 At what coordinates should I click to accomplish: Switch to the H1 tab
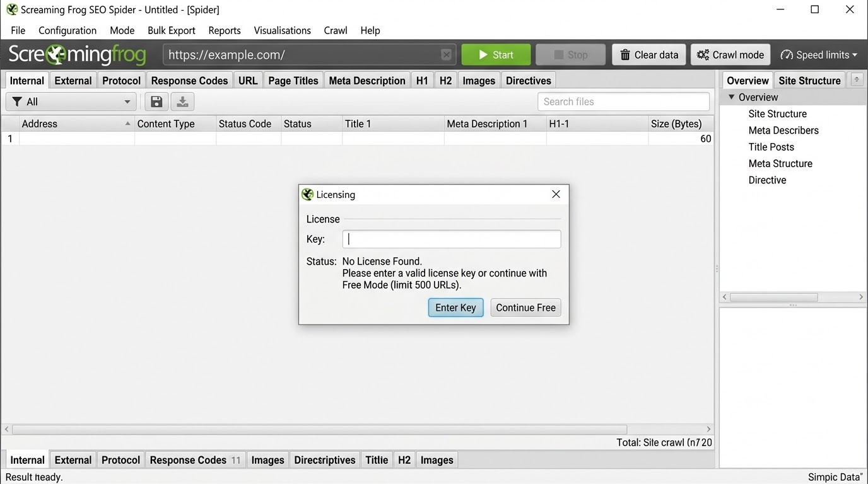(422, 80)
